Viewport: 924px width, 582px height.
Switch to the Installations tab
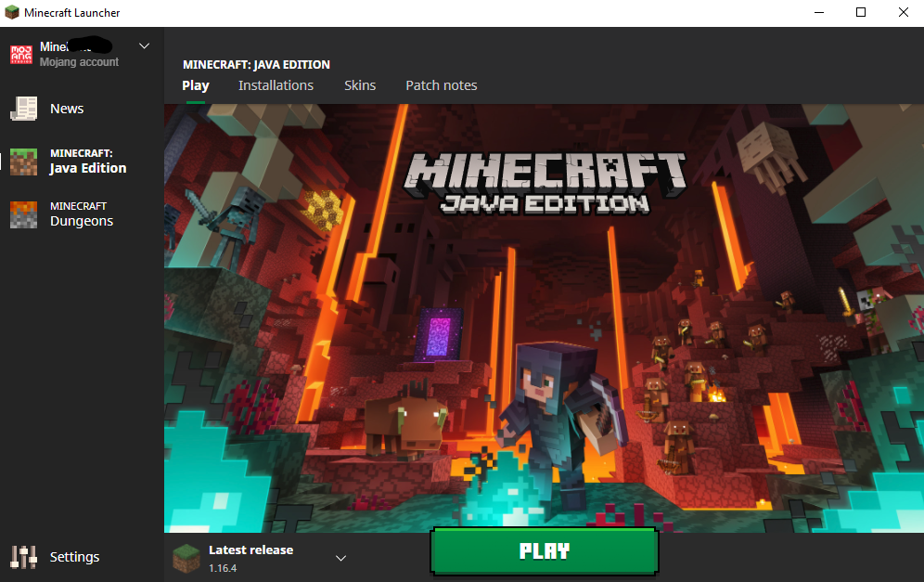point(276,85)
